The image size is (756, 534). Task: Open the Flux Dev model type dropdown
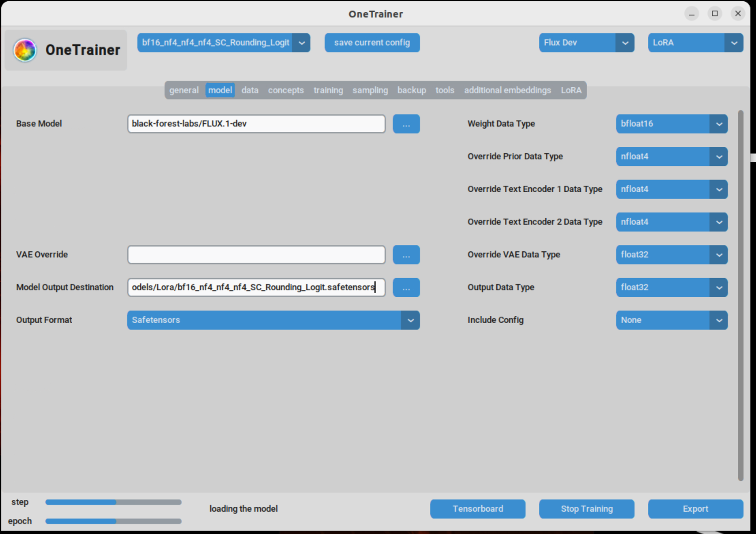(x=586, y=43)
